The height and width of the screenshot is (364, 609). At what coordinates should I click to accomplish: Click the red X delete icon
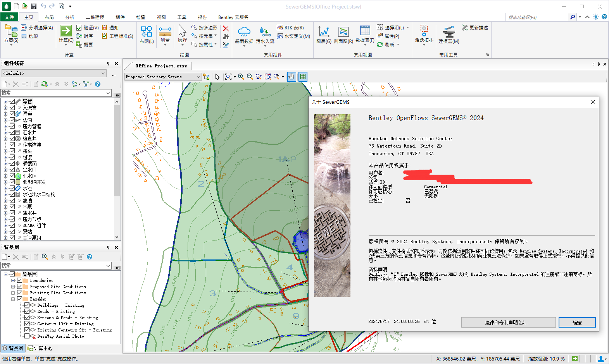(226, 28)
